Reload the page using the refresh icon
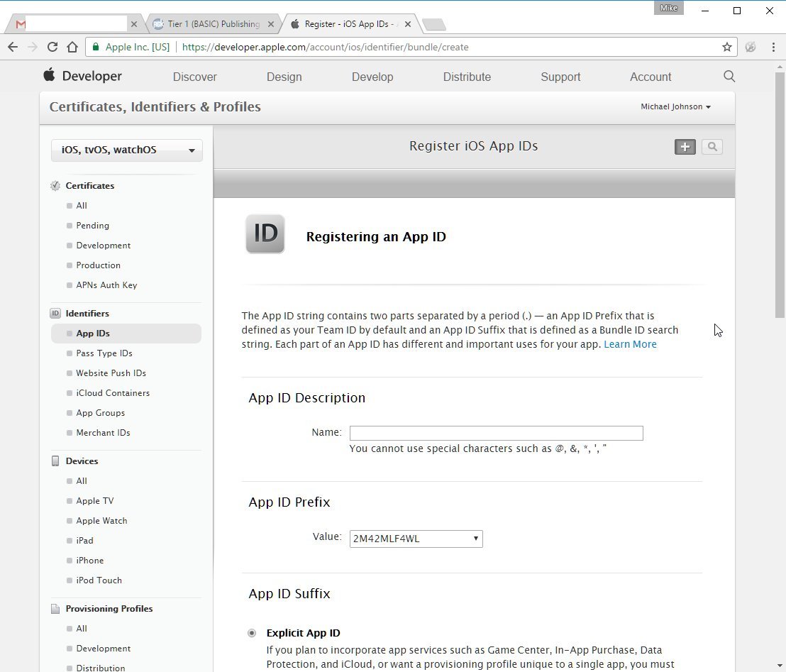Screen dimensions: 786x672 click(52, 47)
